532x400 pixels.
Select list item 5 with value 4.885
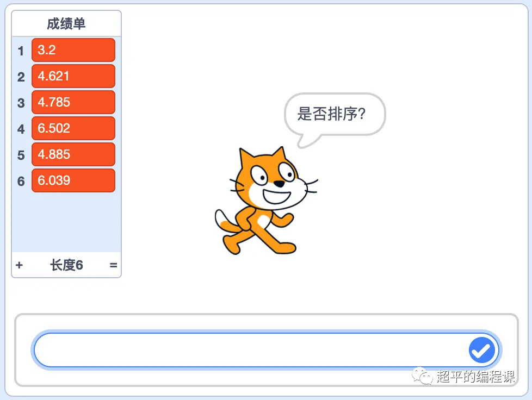73,154
